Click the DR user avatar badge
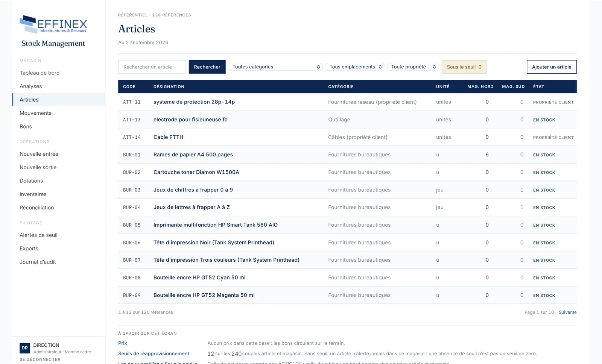602x364 pixels. point(25,348)
